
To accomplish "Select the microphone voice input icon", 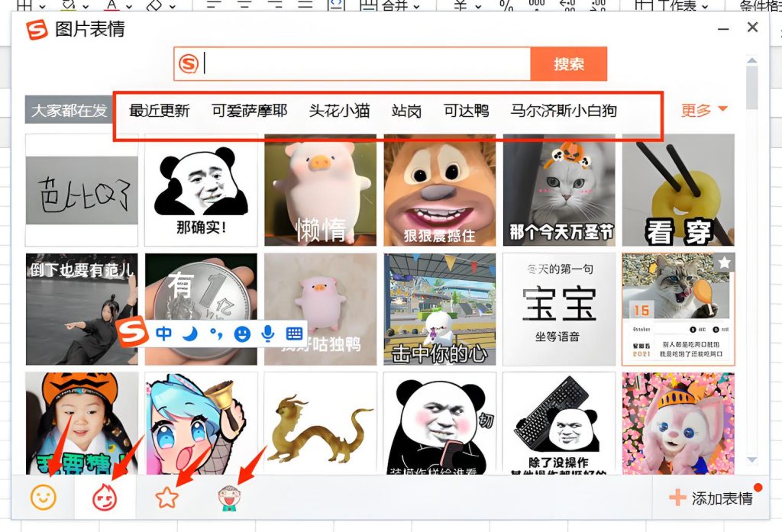I will [x=268, y=334].
